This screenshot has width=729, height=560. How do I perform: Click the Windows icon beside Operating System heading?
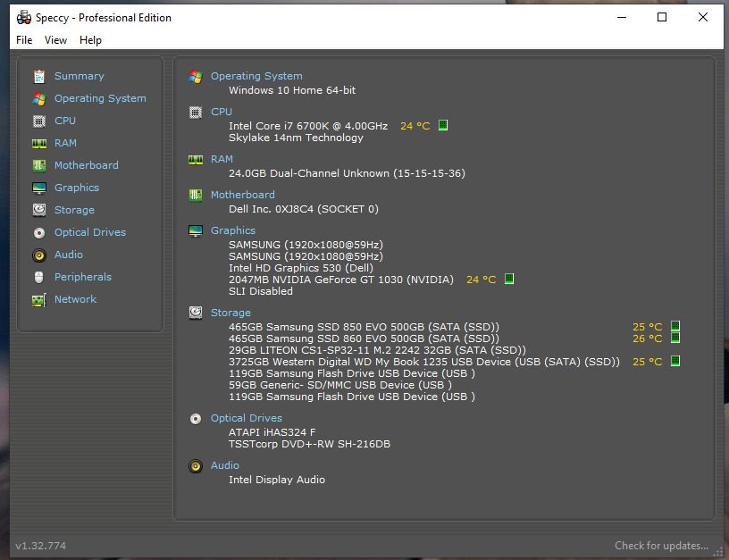196,76
